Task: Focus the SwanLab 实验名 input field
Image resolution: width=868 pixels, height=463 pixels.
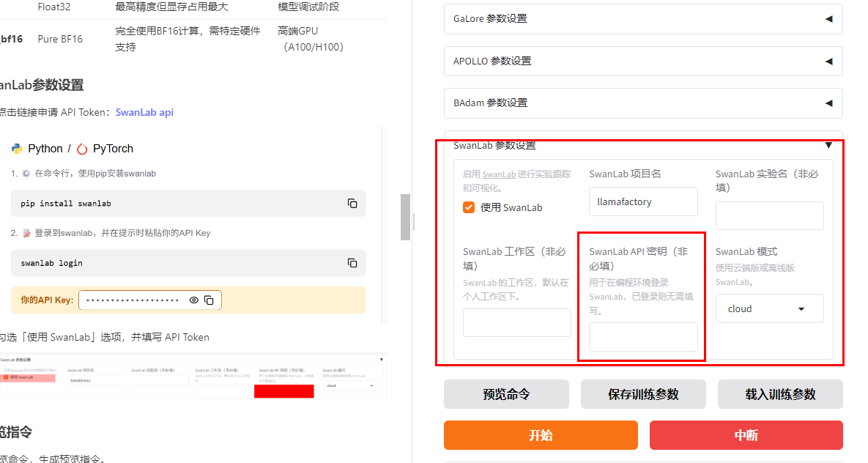Action: [x=769, y=215]
